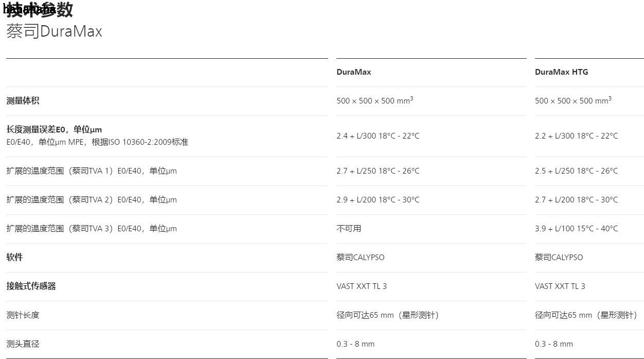Click the 软件 row label
Screen dimensions: 644x359
tap(14, 258)
